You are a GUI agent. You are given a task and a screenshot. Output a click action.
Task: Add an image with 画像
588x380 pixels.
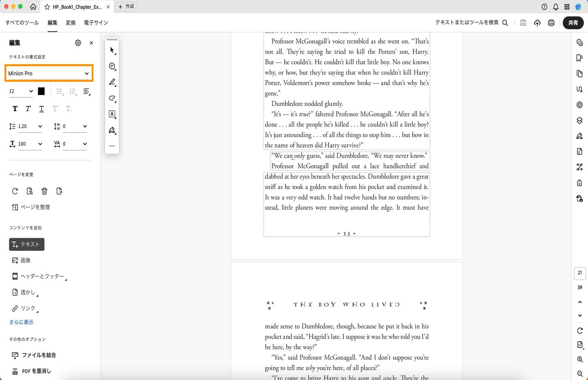coord(21,260)
